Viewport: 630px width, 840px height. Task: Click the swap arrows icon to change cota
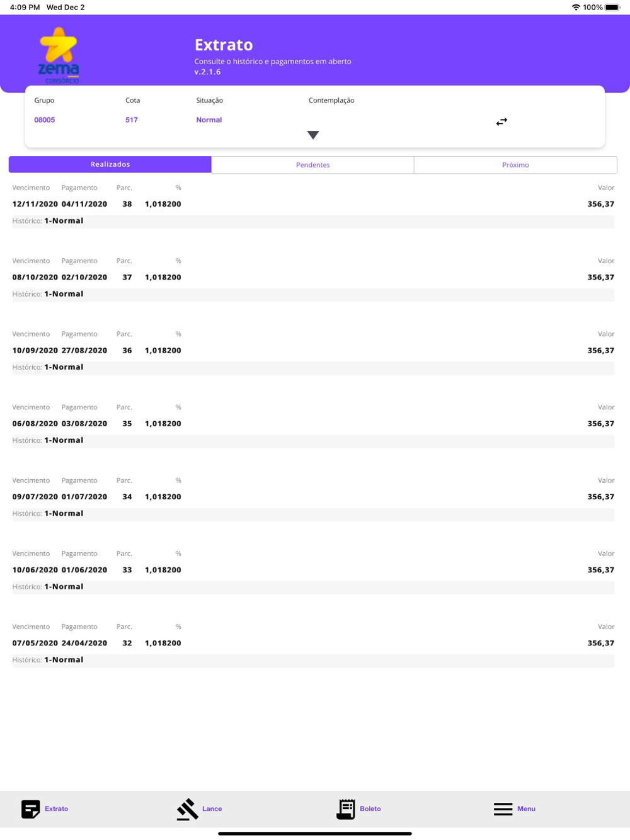pos(501,122)
